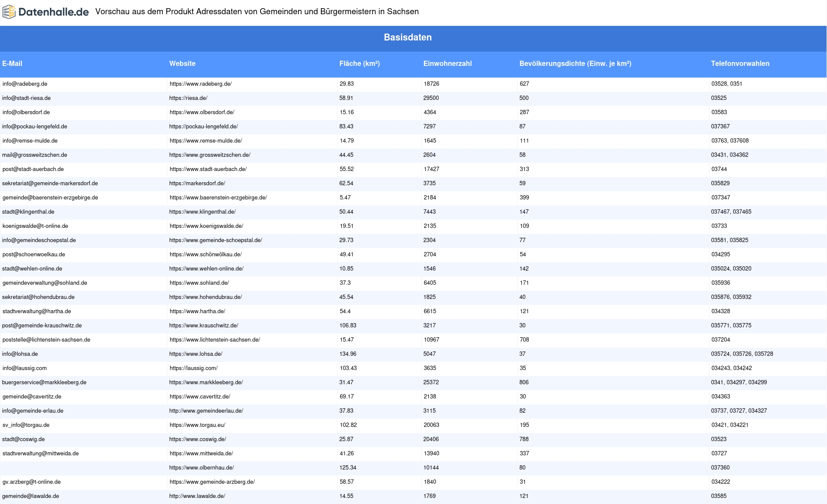Viewport: 827px width, 504px height.
Task: Select email mail@grossweitzschen.de
Action: pyautogui.click(x=34, y=155)
